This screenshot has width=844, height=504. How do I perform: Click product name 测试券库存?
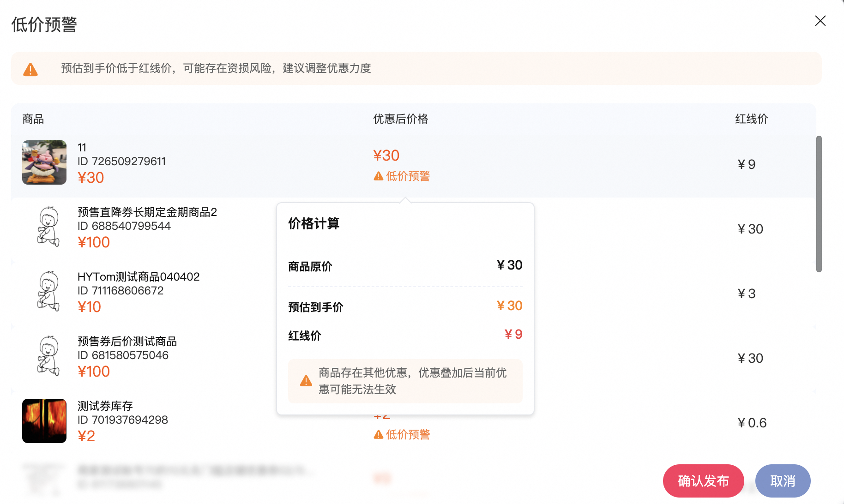pyautogui.click(x=105, y=406)
